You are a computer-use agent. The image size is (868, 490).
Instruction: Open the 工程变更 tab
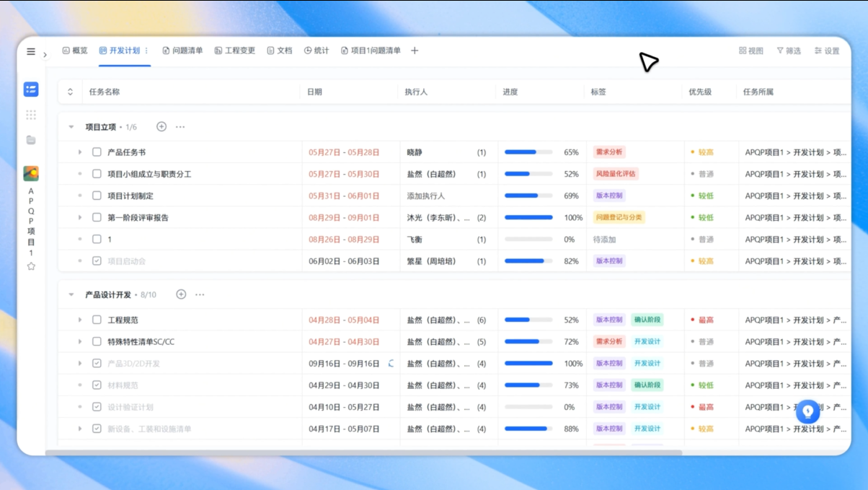pyautogui.click(x=235, y=51)
